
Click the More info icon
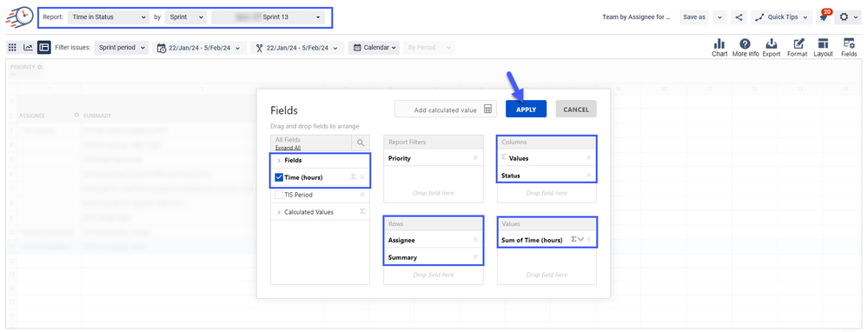[745, 48]
